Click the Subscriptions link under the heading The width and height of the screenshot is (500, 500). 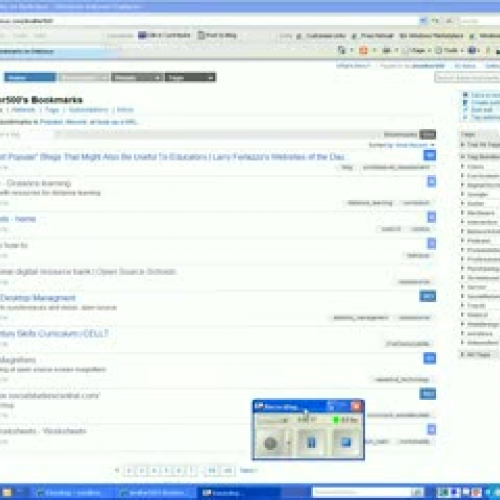click(x=88, y=110)
